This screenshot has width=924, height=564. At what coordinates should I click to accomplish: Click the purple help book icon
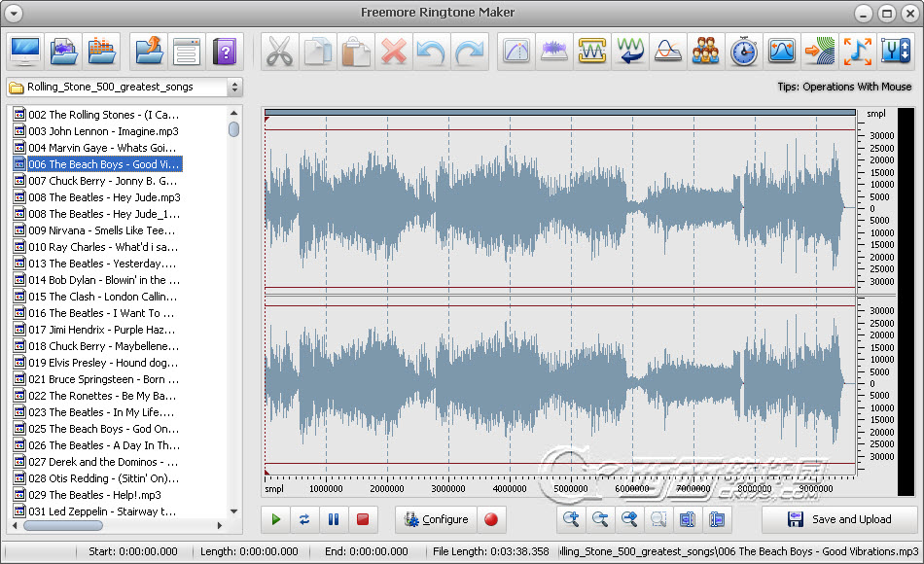[x=225, y=51]
